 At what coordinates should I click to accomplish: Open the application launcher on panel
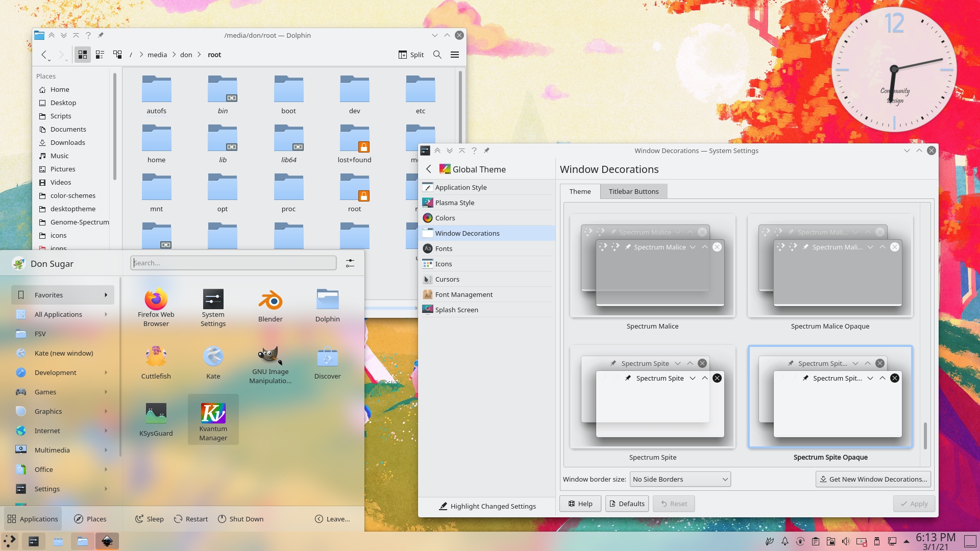point(10,541)
